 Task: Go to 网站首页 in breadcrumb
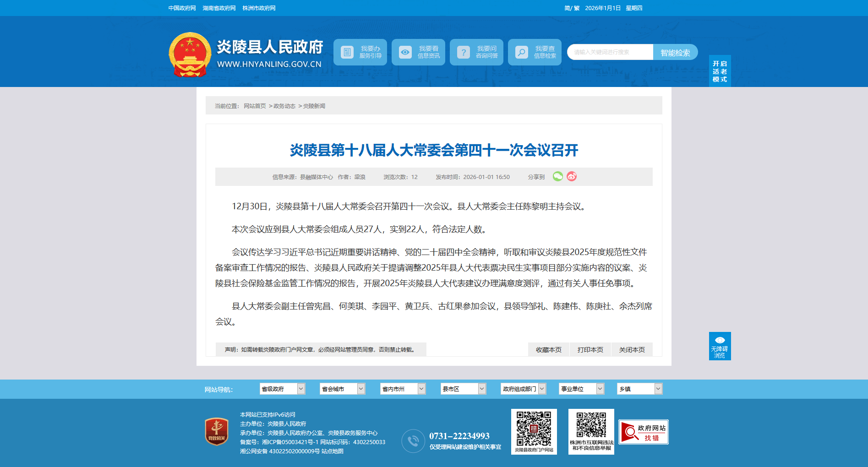255,106
